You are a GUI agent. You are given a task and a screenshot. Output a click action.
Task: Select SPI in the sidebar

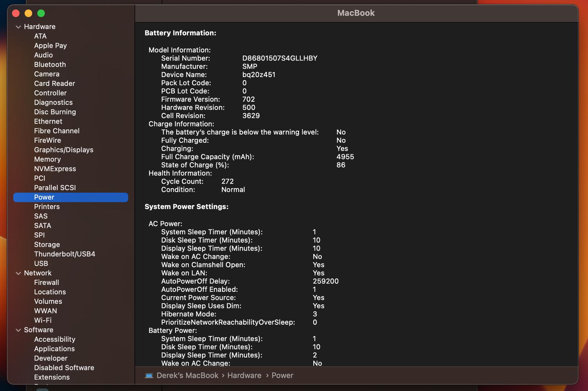(x=39, y=235)
